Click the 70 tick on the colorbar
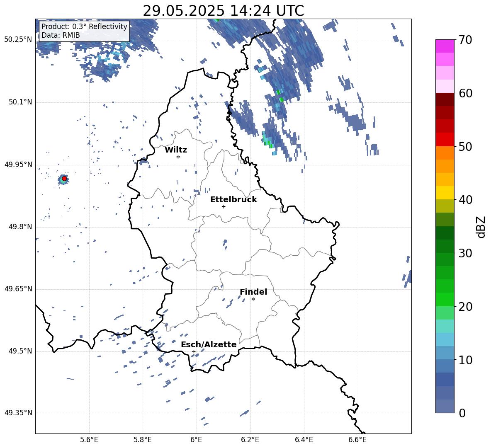Screen dimensions: 491x448 click(465, 40)
